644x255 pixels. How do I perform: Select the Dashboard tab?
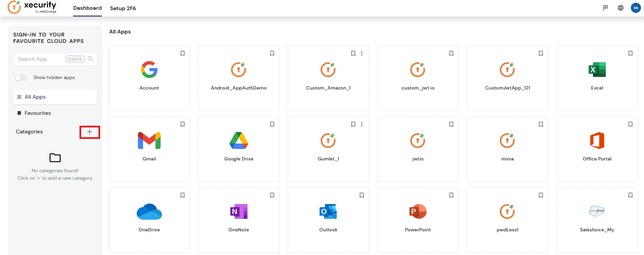tap(87, 8)
